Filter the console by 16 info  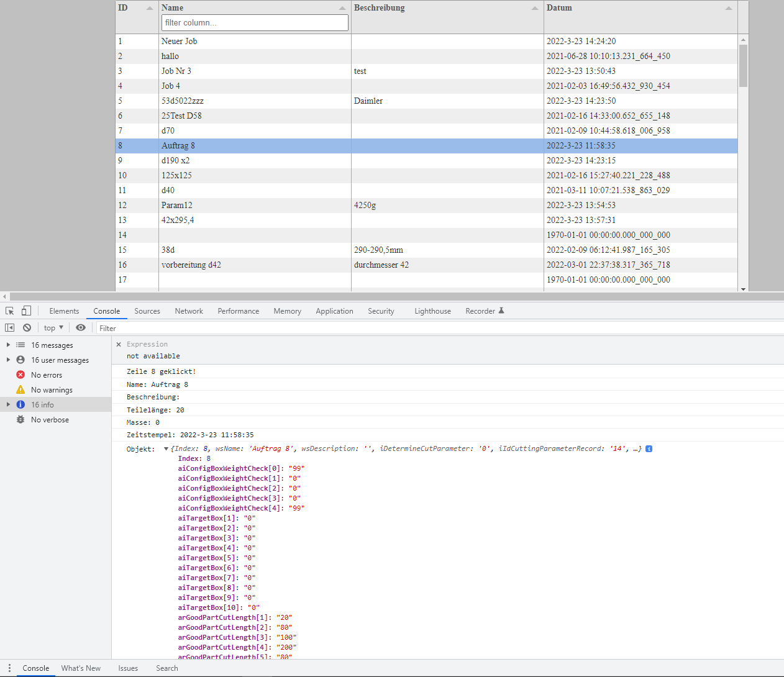[42, 405]
